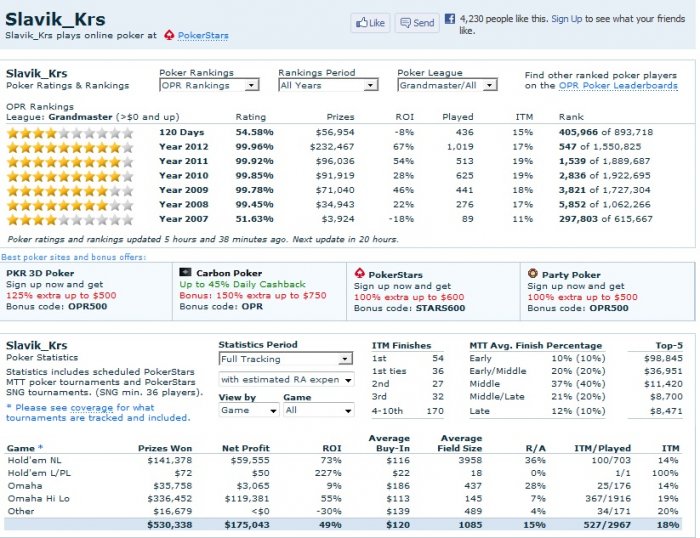
Task: Open the View by Game dropdown
Action: 249,410
